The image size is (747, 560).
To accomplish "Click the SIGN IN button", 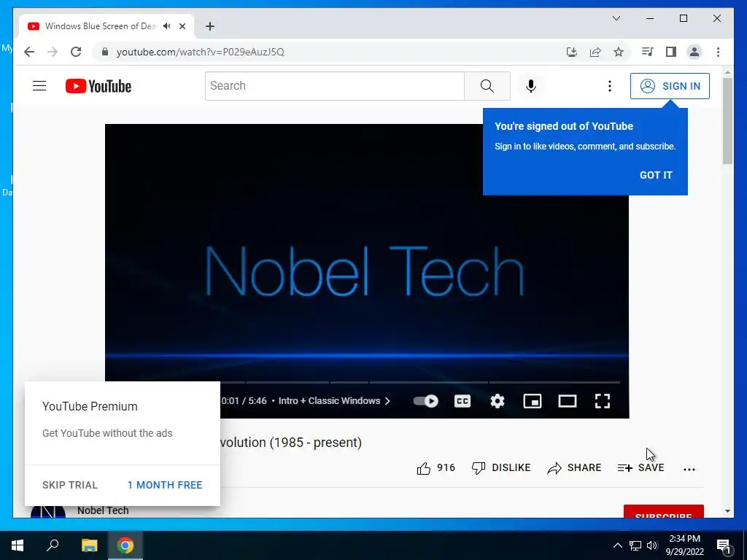I will [x=670, y=86].
